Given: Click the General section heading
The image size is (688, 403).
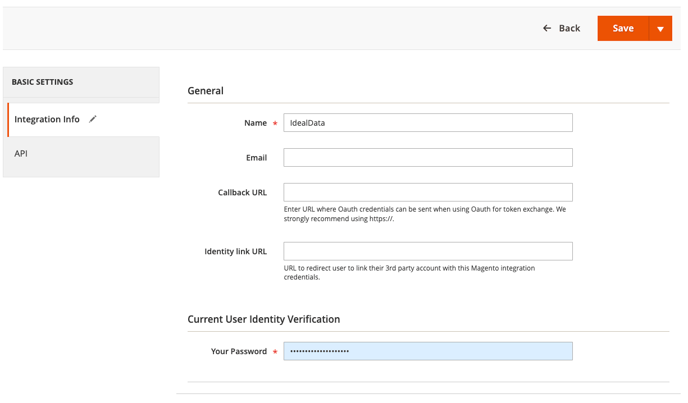Looking at the screenshot, I should tap(205, 91).
